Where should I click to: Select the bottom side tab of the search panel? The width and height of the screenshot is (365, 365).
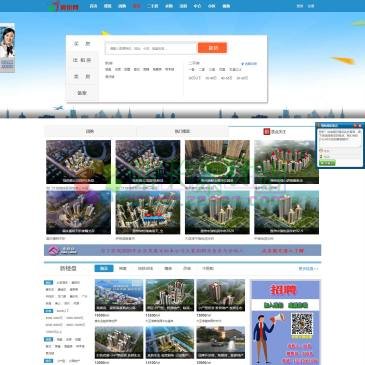pos(82,93)
